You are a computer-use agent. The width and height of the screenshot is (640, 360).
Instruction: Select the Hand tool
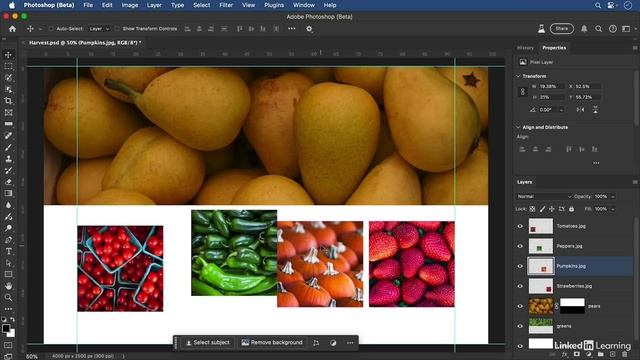coord(8,286)
